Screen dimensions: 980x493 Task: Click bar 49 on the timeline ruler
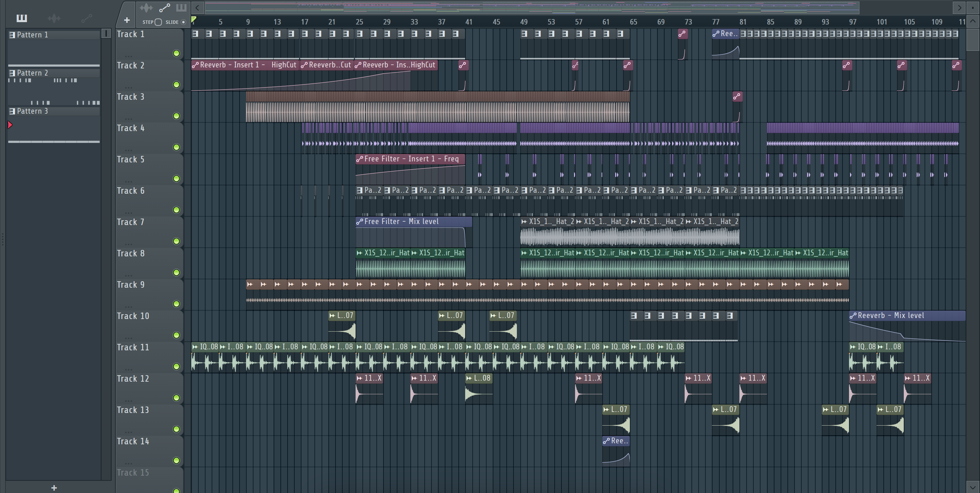point(524,22)
